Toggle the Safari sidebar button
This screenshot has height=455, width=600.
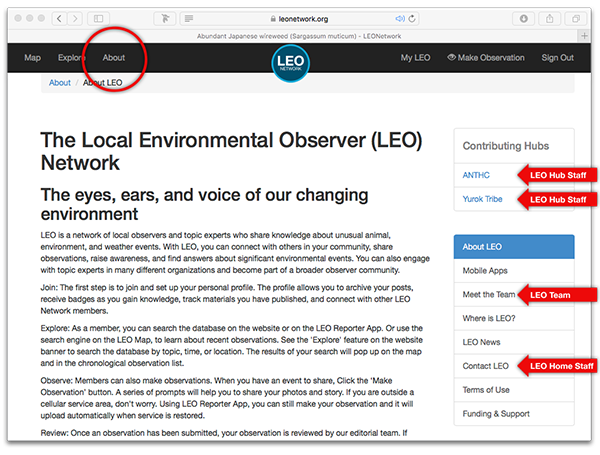pyautogui.click(x=99, y=18)
